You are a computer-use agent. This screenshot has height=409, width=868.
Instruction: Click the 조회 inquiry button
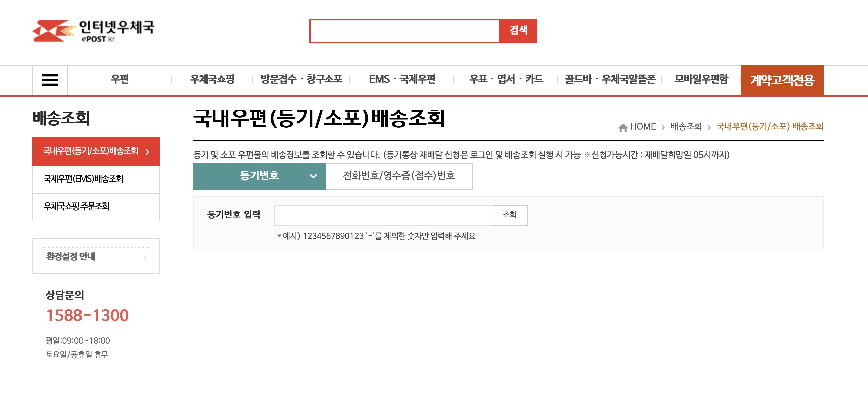[510, 215]
